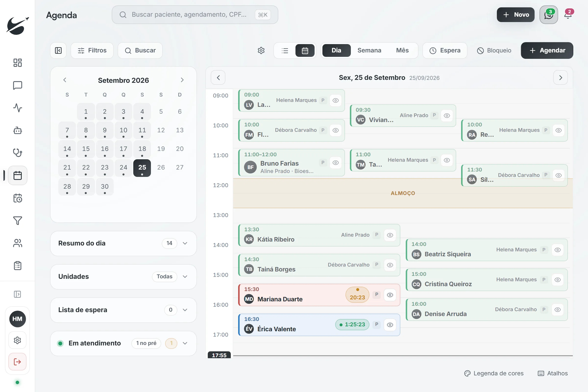The image size is (588, 392).
Task: Open Legenda de cores
Action: [x=494, y=373]
